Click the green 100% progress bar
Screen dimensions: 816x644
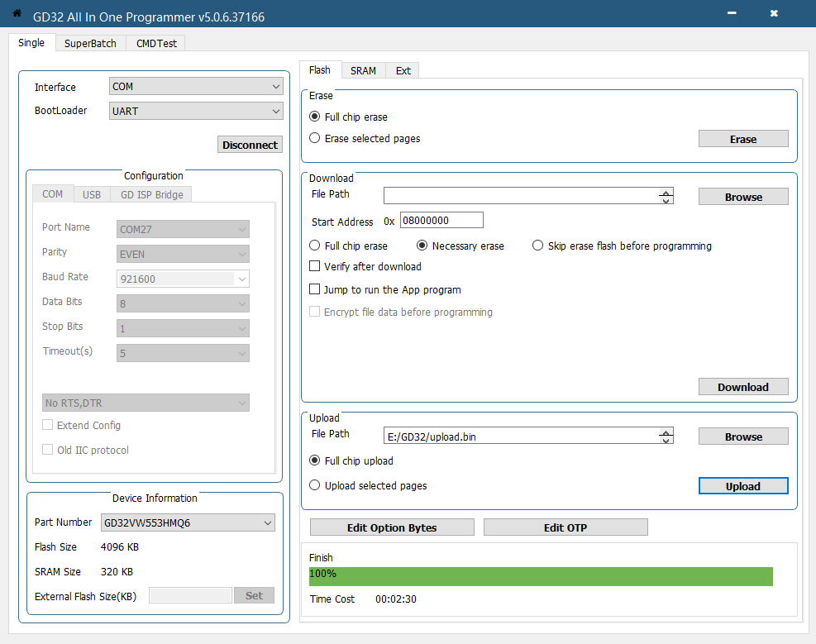pos(541,576)
